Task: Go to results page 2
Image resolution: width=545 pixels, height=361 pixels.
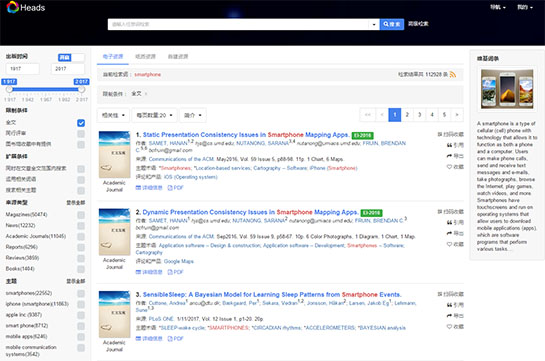Action: pos(407,115)
